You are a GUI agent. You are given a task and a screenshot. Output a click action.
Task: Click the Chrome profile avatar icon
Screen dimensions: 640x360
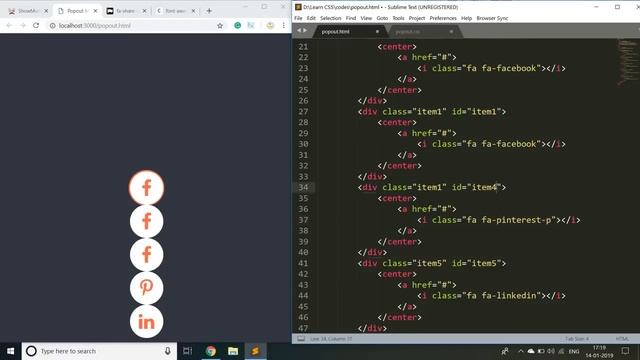coord(270,25)
